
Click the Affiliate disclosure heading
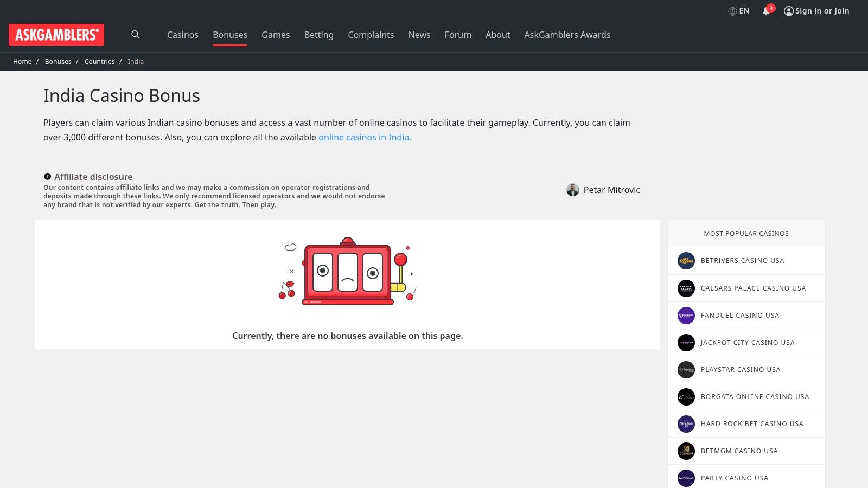click(x=93, y=177)
